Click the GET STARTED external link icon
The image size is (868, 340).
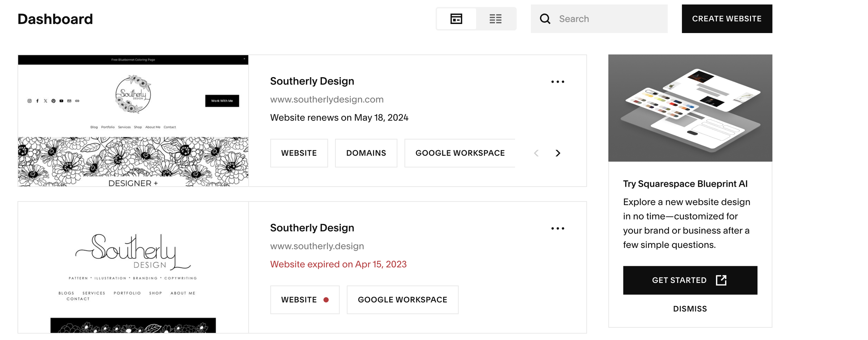coord(721,280)
